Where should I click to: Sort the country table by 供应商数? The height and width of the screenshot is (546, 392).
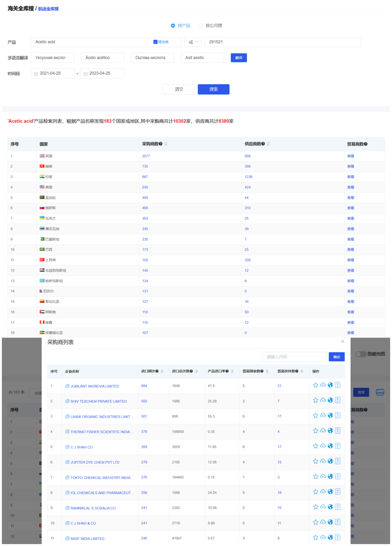coord(269,144)
